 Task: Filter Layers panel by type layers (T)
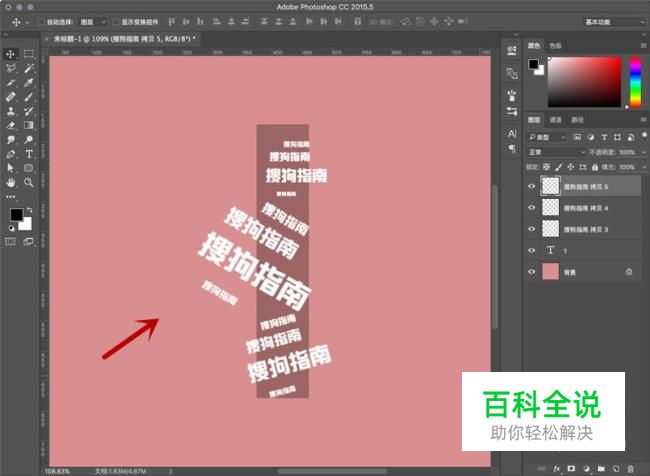click(x=604, y=137)
